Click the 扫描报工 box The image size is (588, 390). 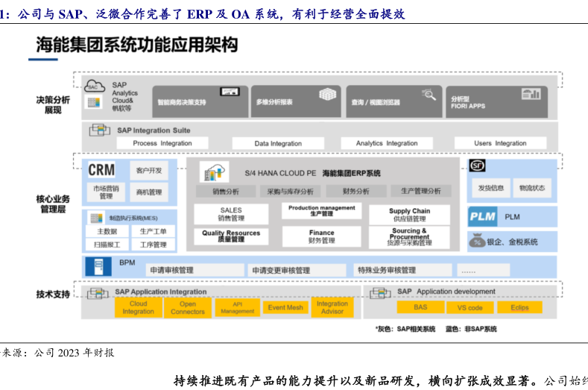click(x=107, y=245)
